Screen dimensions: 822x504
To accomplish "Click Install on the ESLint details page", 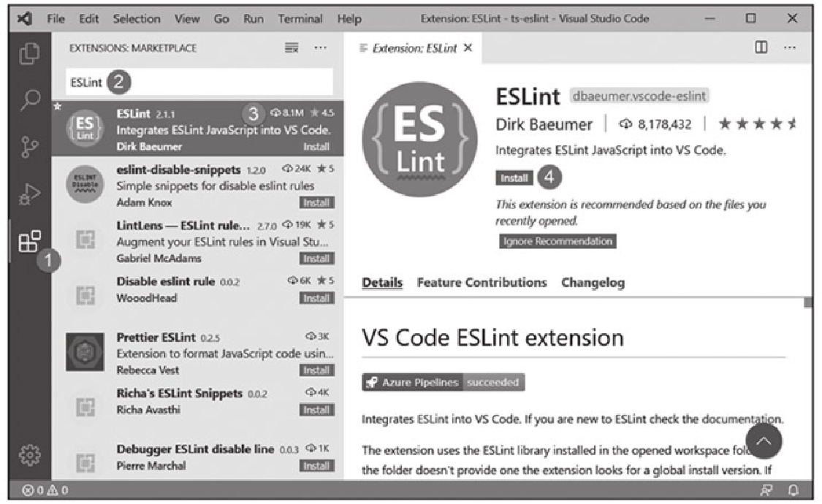I will tap(514, 178).
